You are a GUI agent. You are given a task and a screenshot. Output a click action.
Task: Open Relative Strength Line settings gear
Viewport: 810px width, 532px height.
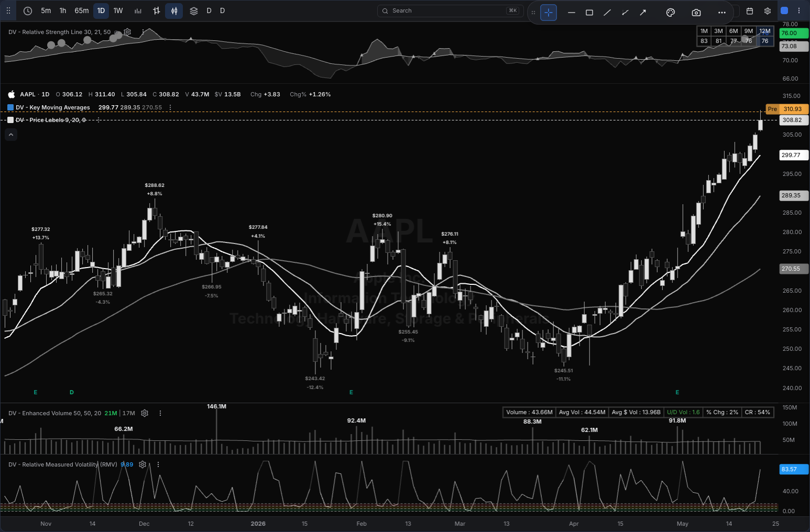pyautogui.click(x=127, y=32)
